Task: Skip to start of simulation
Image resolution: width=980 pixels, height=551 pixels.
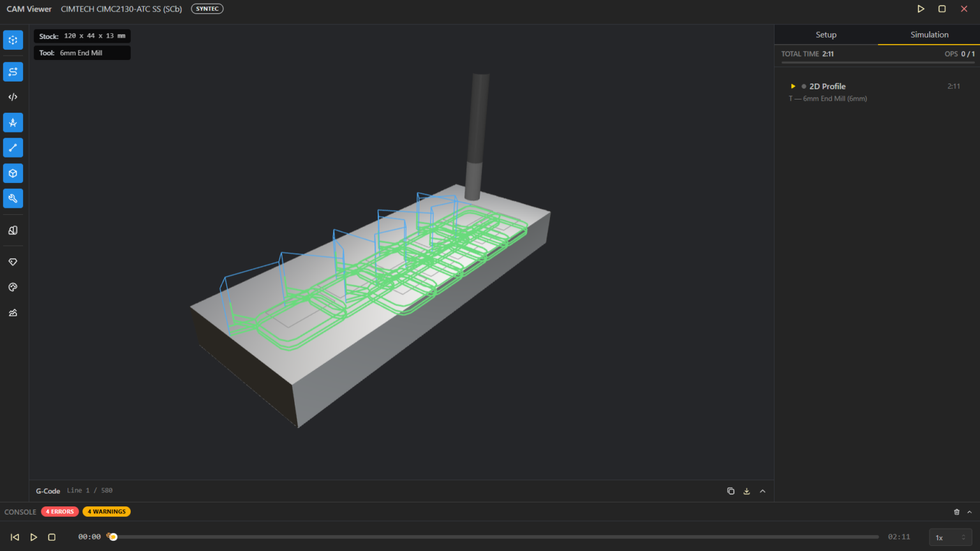Action: pyautogui.click(x=15, y=537)
